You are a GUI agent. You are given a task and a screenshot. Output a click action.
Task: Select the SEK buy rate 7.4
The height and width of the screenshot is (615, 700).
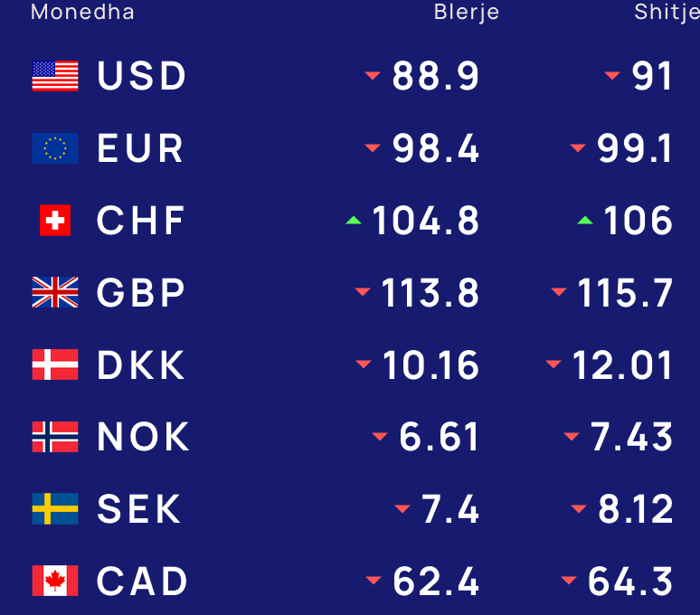[x=450, y=509]
